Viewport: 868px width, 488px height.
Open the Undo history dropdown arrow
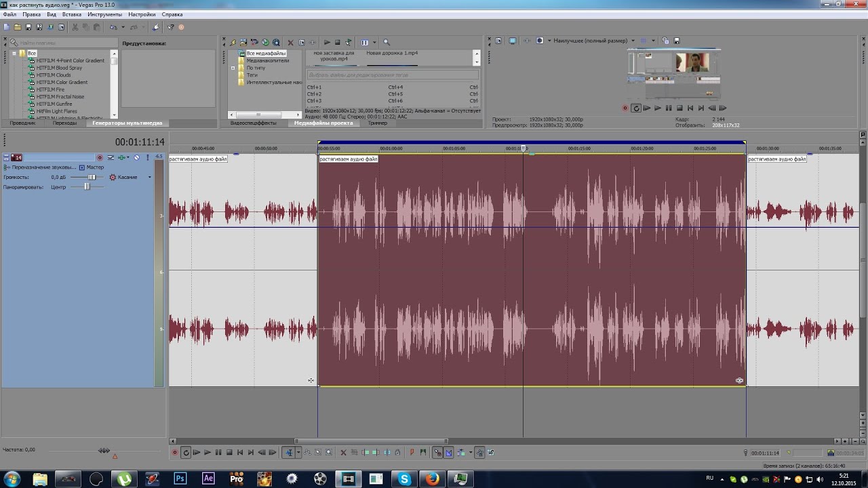(x=123, y=27)
